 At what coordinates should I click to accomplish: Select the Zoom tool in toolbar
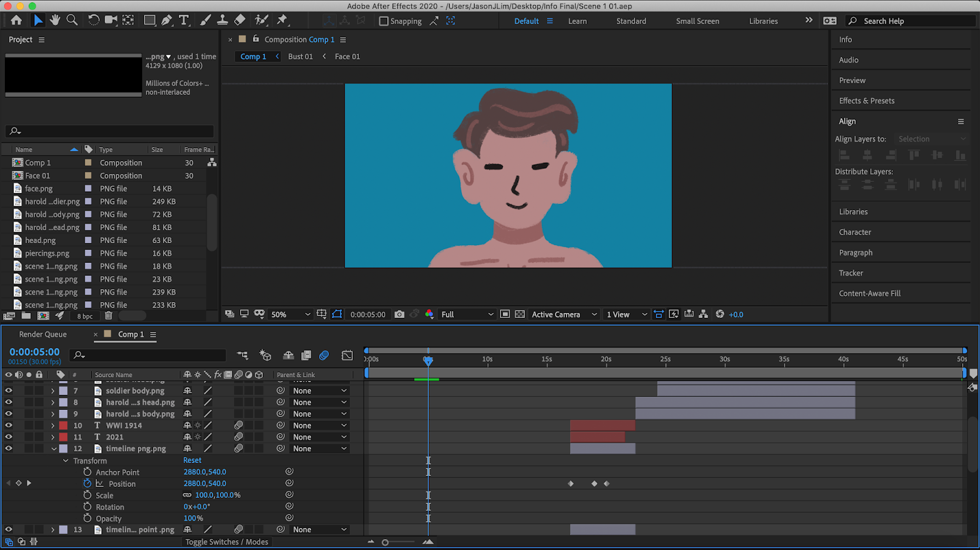pos(72,20)
